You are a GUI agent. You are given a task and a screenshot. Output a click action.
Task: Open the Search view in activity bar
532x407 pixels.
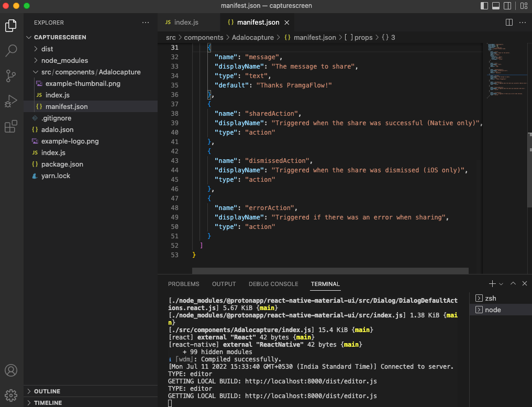pyautogui.click(x=11, y=51)
